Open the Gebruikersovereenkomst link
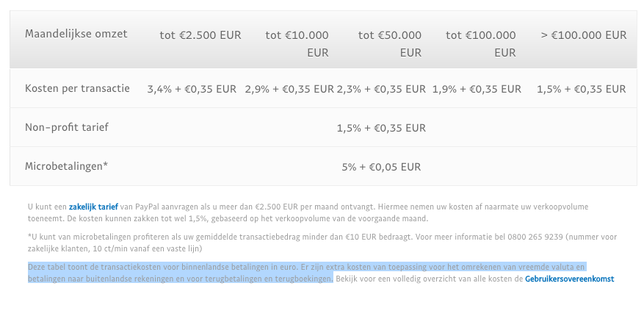Image resolution: width=644 pixels, height=319 pixels. (569, 279)
